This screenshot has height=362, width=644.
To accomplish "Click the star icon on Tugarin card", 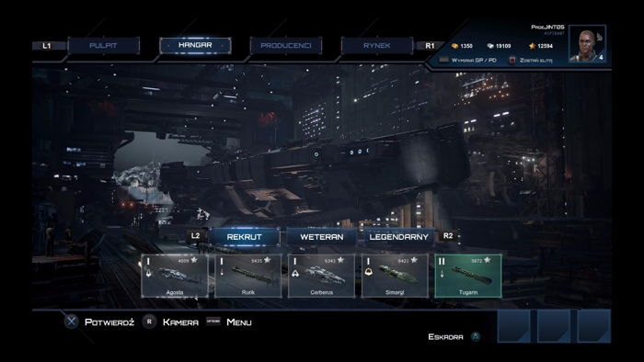I will (487, 260).
